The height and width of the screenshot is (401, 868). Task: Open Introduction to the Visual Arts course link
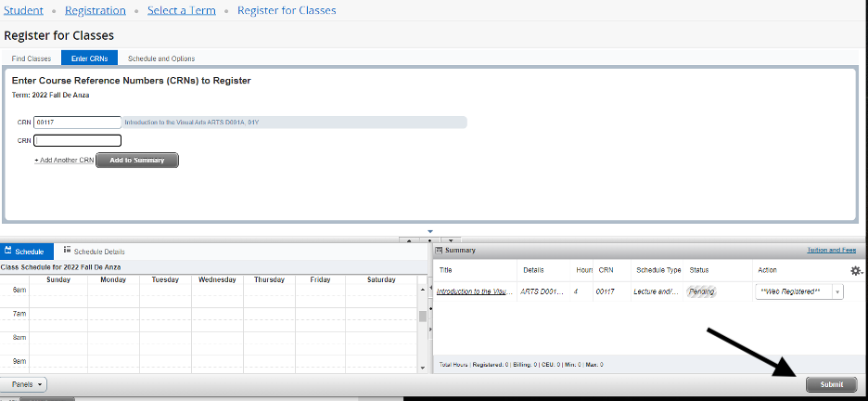click(473, 291)
